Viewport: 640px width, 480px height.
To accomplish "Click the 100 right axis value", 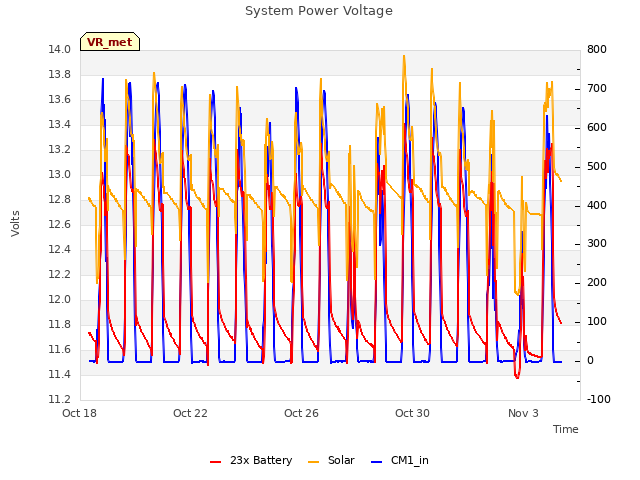I will [597, 321].
